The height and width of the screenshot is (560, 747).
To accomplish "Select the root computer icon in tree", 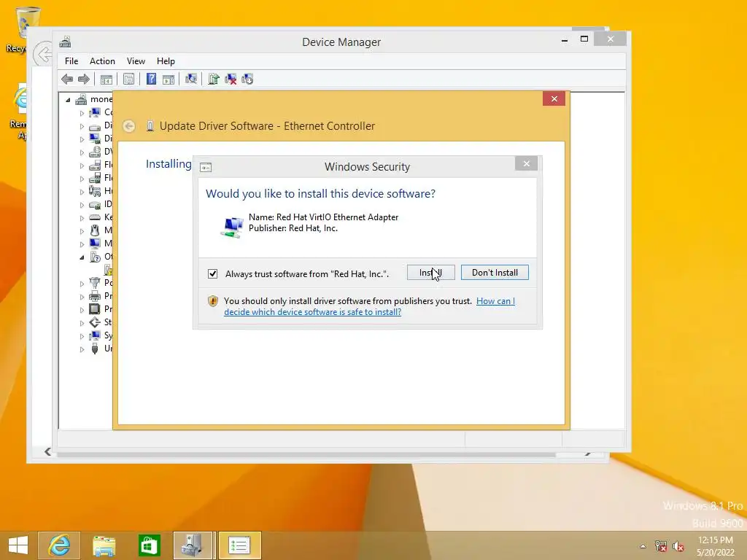I will point(81,99).
